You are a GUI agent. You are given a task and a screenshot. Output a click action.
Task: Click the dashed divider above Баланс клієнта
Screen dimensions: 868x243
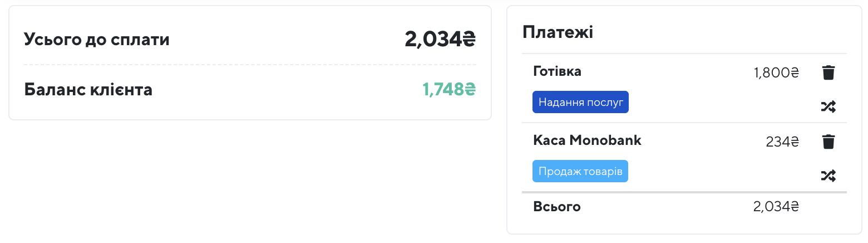250,65
